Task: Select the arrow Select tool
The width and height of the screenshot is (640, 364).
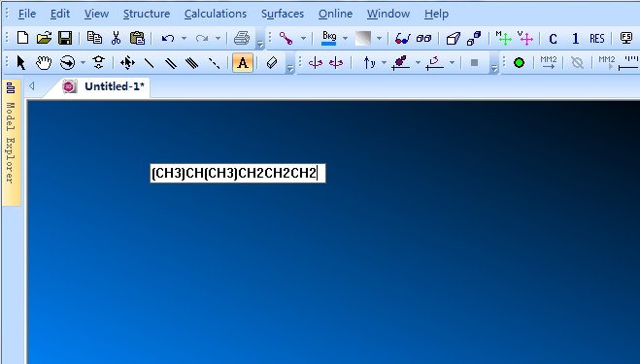Action: (21, 63)
